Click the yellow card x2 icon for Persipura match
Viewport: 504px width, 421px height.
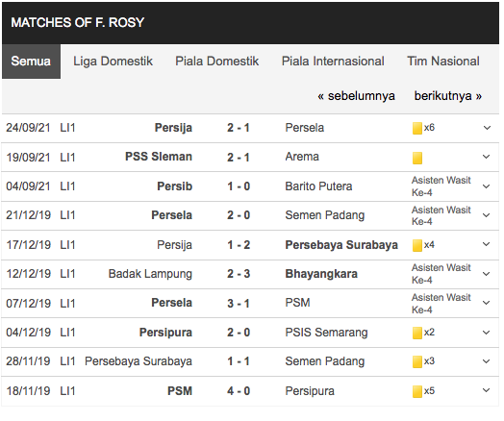(416, 333)
